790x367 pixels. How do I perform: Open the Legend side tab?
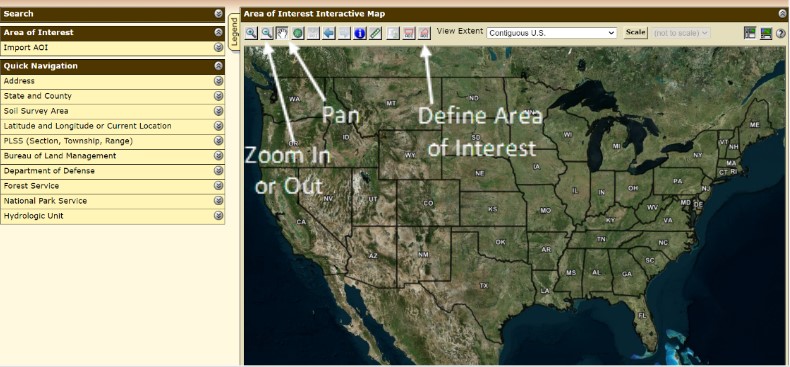(233, 32)
